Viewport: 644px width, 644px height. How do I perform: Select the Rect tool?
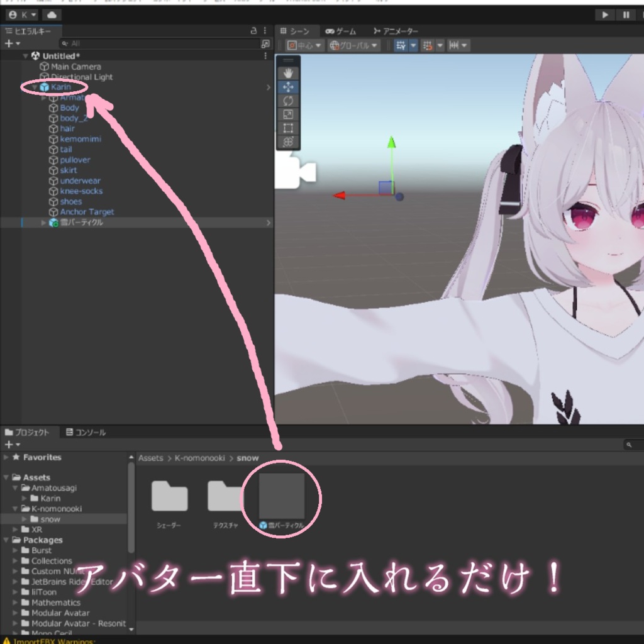pos(288,128)
